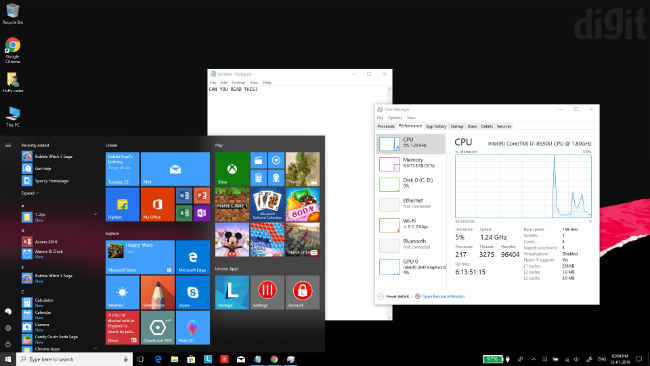
Task: Open Google Chrome desktop shortcut
Action: (12, 50)
